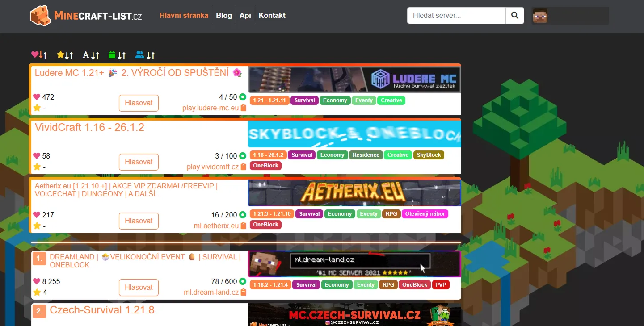Screen dimensions: 644x326
Task: Select OneBlock tag on VividCraft
Action: 265,166
